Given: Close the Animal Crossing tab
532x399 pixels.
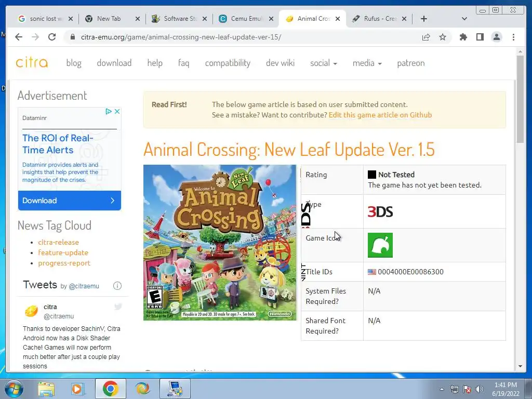Looking at the screenshot, I should (338, 19).
